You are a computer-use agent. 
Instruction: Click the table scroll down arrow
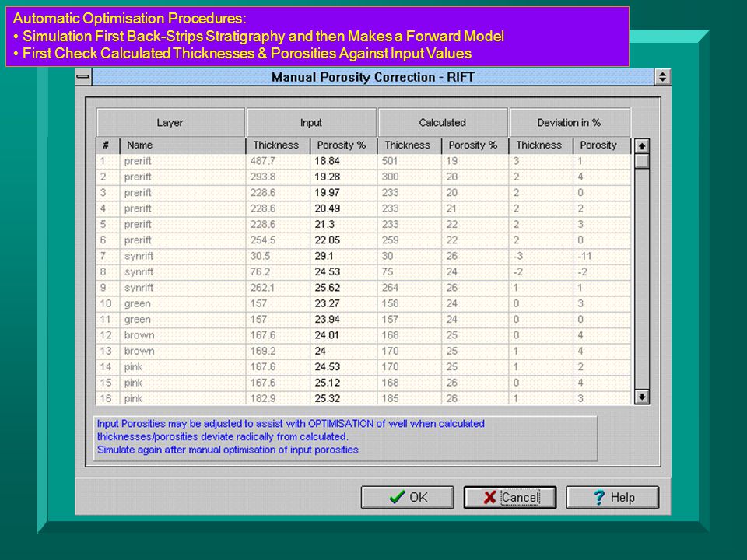[642, 397]
